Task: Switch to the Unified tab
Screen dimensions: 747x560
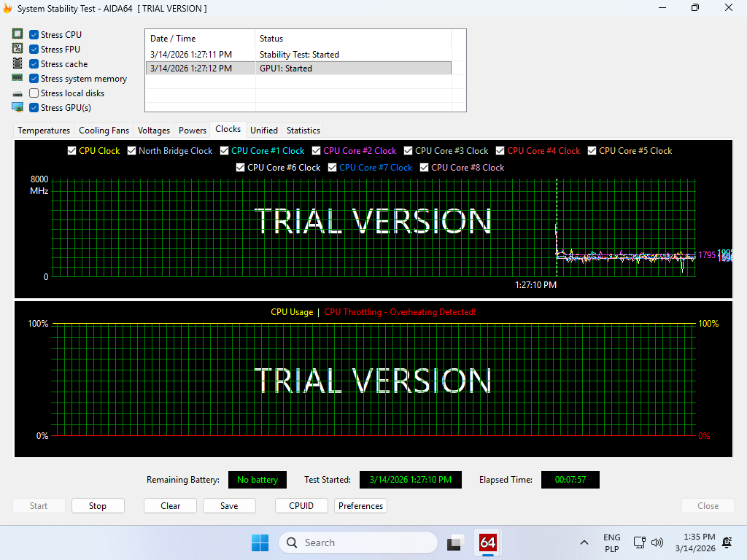Action: (x=264, y=131)
